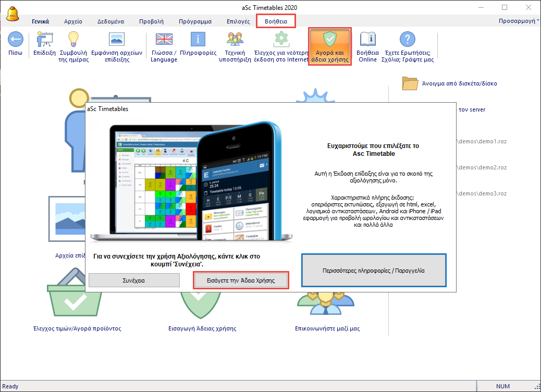The height and width of the screenshot is (392, 541).
Task: Click Περισσότερες πληροφορίες / Παραγγελία button
Action: tap(373, 271)
